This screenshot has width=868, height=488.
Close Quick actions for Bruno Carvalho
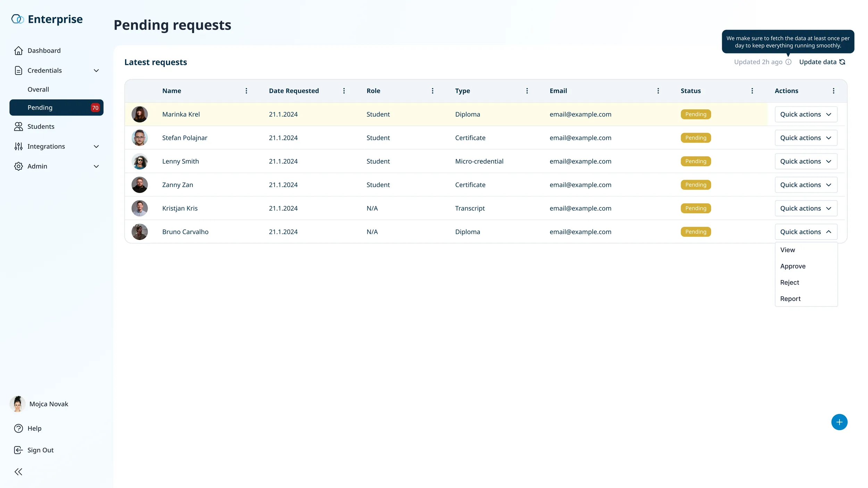coord(806,232)
